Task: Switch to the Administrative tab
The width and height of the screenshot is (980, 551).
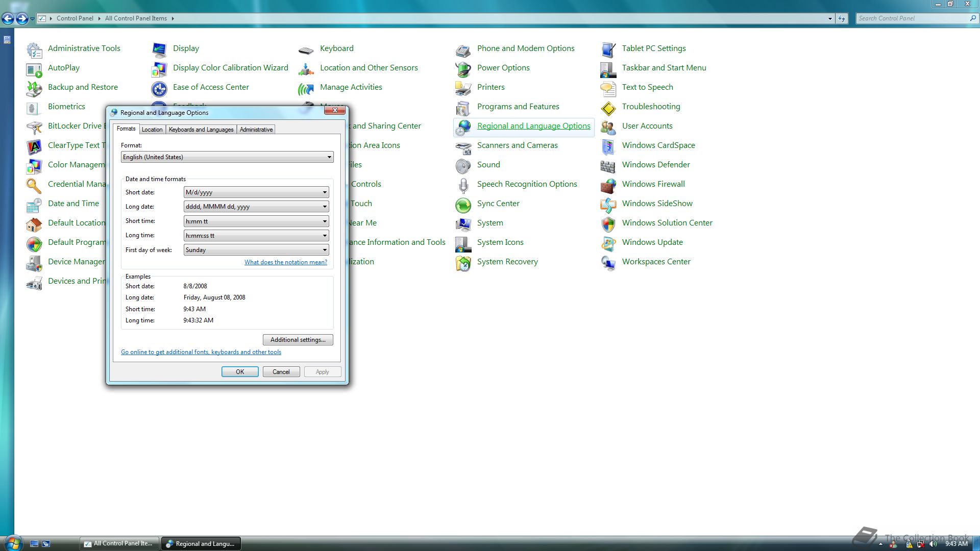Action: [x=256, y=130]
